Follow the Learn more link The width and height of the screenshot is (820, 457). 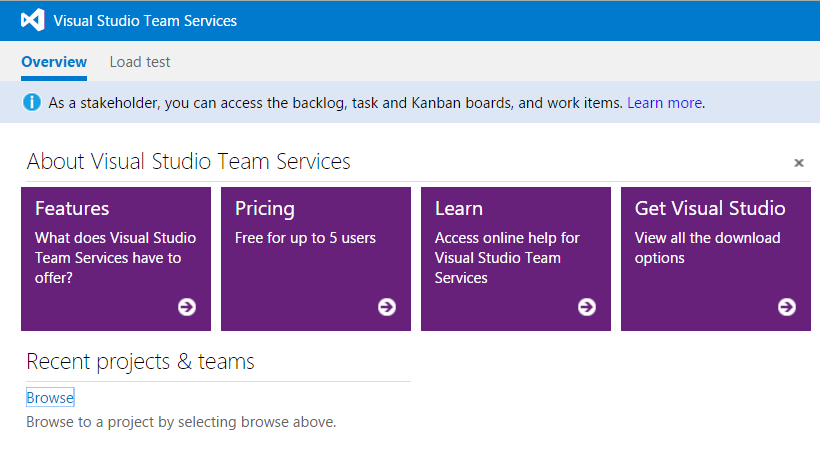[x=664, y=103]
